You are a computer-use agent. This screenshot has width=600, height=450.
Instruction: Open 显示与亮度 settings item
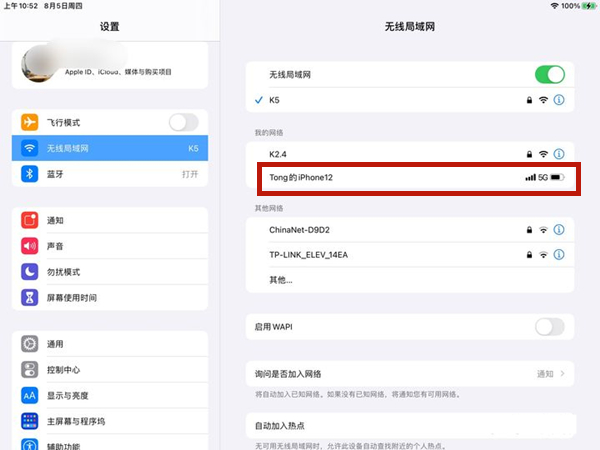coord(110,395)
